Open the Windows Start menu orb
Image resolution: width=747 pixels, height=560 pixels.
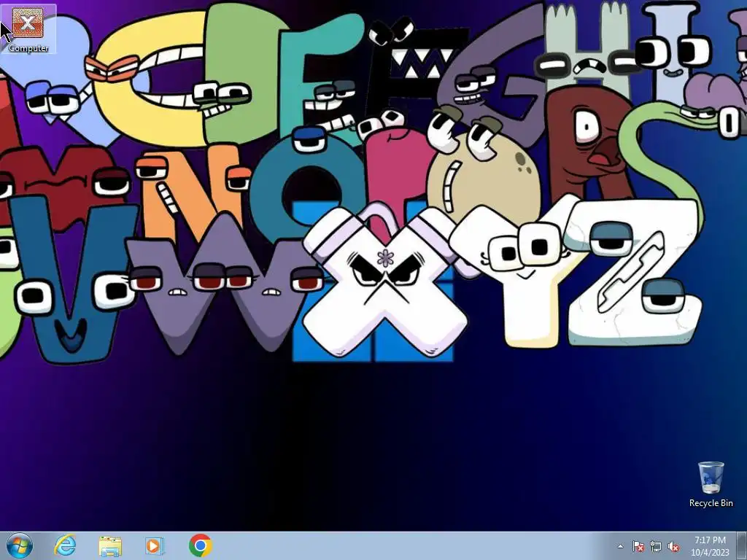[x=20, y=545]
